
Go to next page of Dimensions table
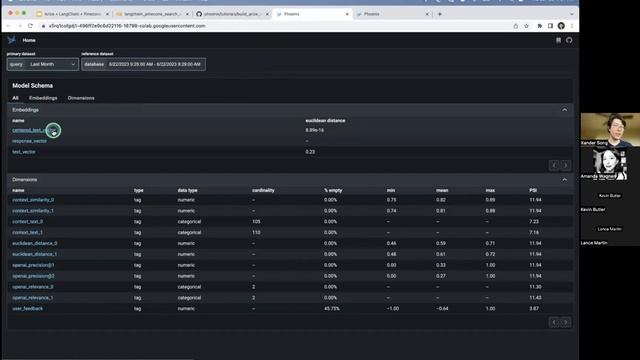565,322
